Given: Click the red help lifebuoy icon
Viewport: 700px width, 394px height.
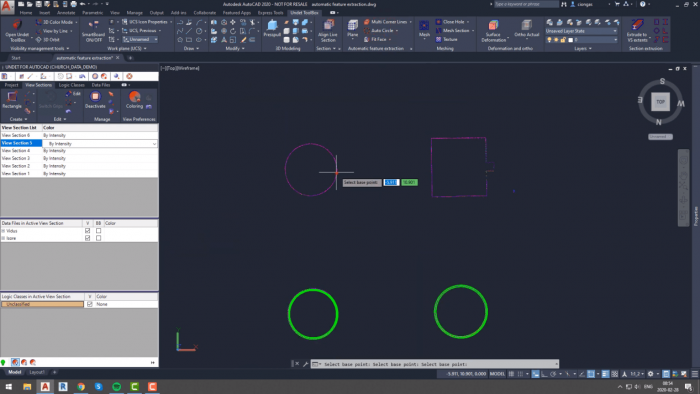Looking at the screenshot, I should pyautogui.click(x=129, y=76).
